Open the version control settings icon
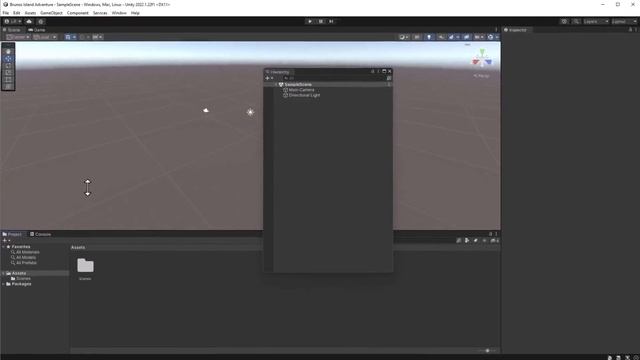This screenshot has width=640, height=360. pyautogui.click(x=41, y=21)
